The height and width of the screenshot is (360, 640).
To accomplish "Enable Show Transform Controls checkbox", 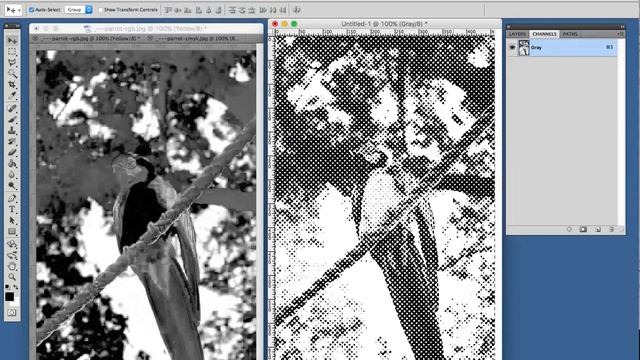I will [x=100, y=9].
